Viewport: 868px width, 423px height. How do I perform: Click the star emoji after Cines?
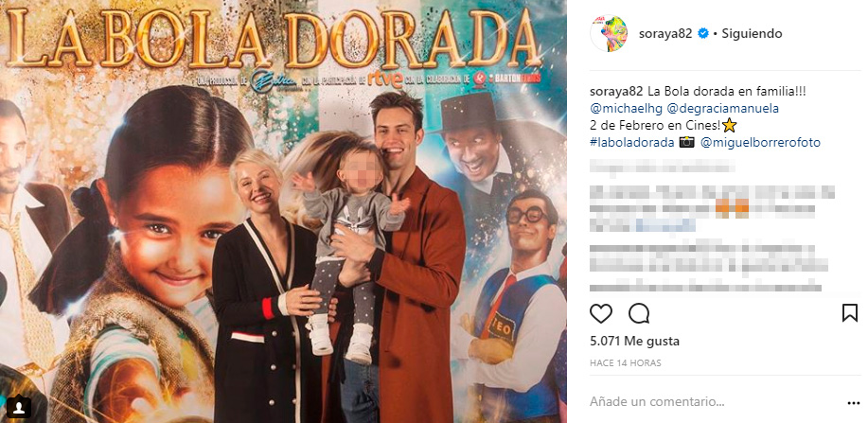[x=729, y=126]
